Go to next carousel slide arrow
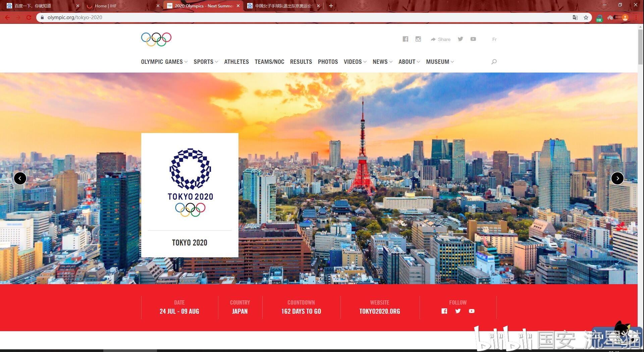The width and height of the screenshot is (644, 352). [x=617, y=178]
